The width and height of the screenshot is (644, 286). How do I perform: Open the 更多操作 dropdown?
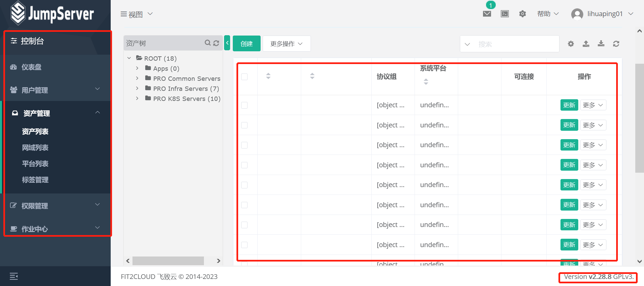click(286, 44)
